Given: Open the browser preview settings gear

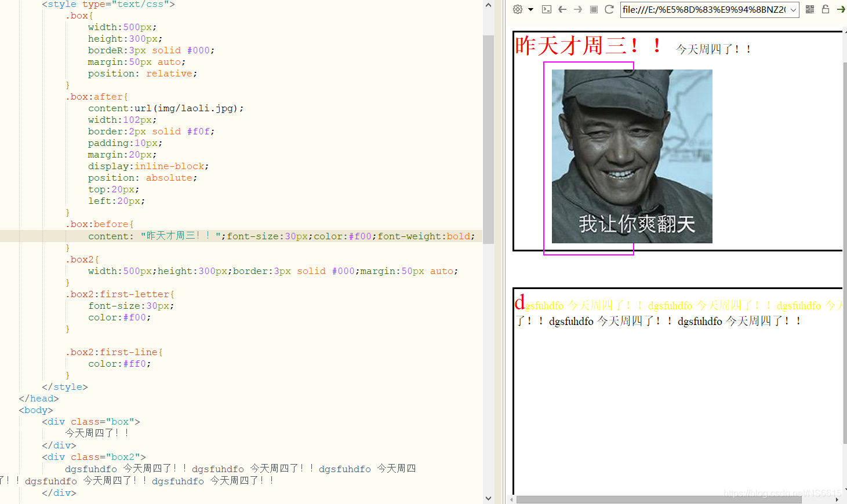Looking at the screenshot, I should [x=518, y=9].
